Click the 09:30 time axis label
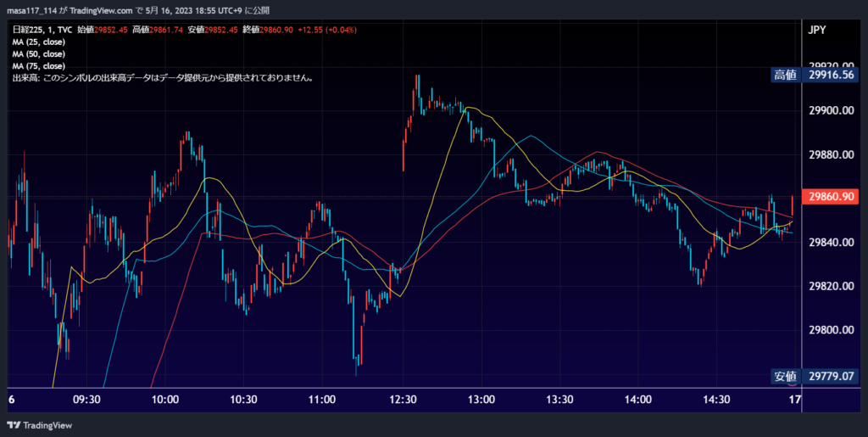The image size is (868, 437). [x=86, y=400]
